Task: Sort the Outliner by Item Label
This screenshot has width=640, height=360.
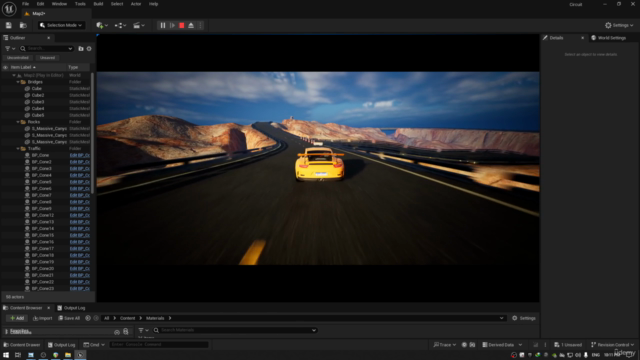Action: tap(23, 67)
